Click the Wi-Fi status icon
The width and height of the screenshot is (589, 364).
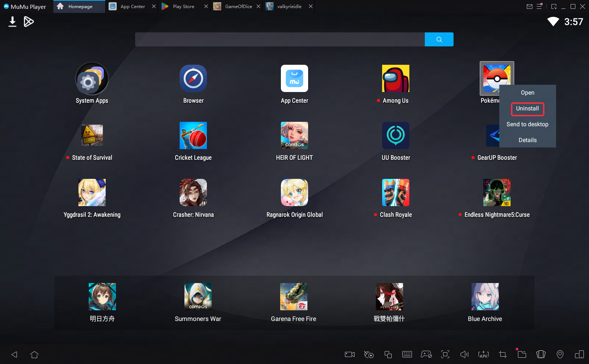tap(553, 22)
